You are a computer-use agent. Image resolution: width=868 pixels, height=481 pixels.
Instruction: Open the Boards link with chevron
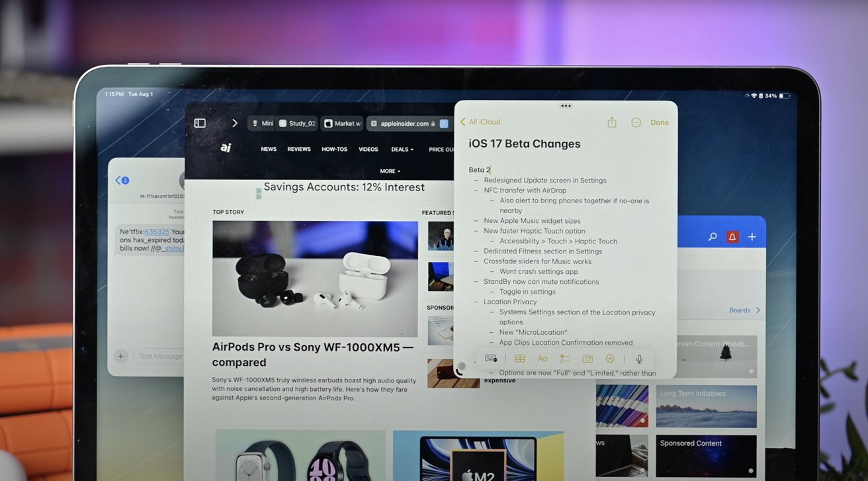[x=745, y=310]
